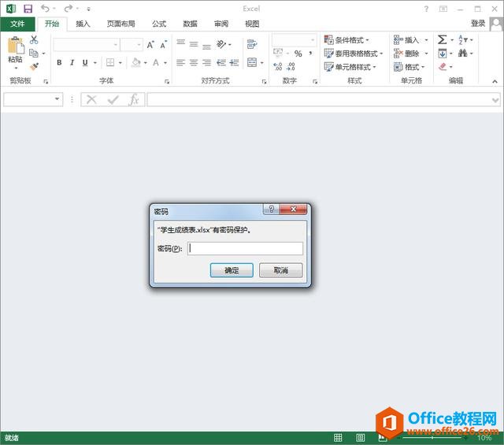504x445 pixels.
Task: Click Align Left icon
Action: (180, 62)
